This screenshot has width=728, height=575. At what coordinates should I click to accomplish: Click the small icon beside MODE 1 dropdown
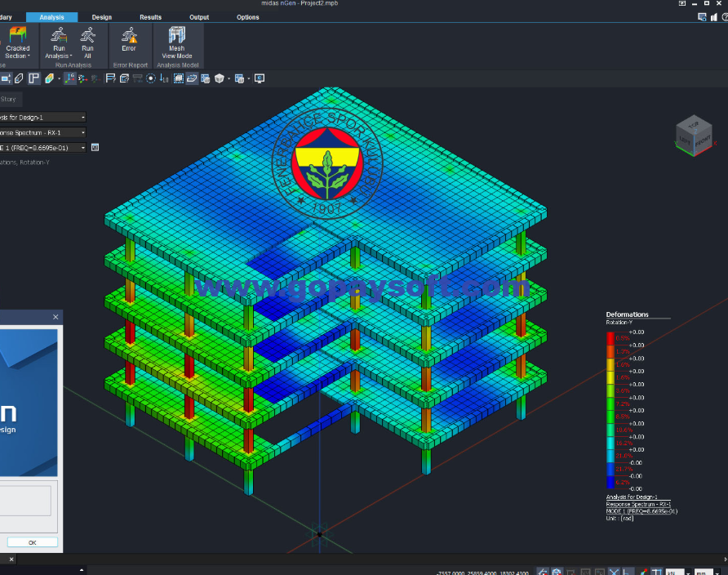pos(95,148)
